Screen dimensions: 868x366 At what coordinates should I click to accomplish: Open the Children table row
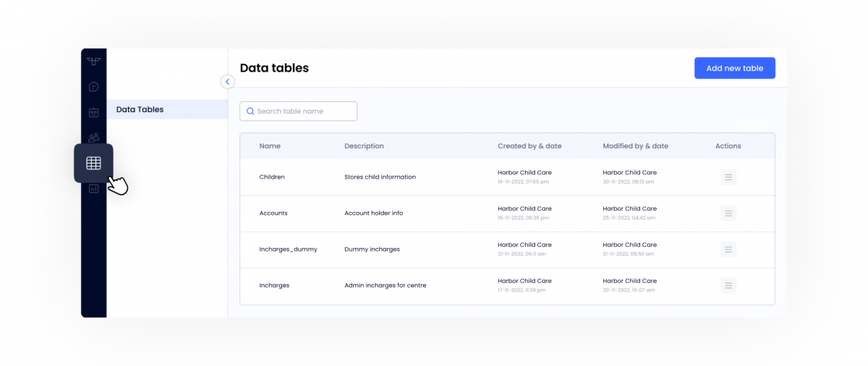click(272, 177)
